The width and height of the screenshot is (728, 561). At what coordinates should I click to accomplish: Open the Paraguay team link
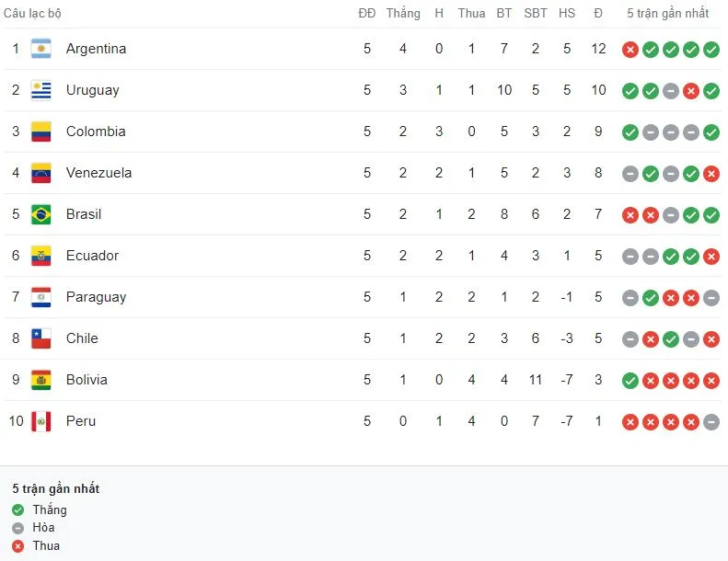(x=96, y=297)
